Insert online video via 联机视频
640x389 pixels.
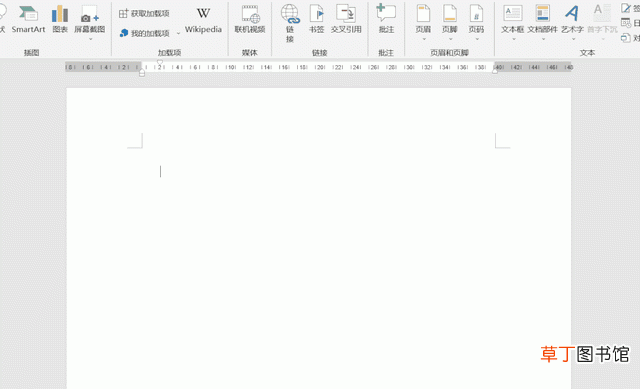[250, 19]
